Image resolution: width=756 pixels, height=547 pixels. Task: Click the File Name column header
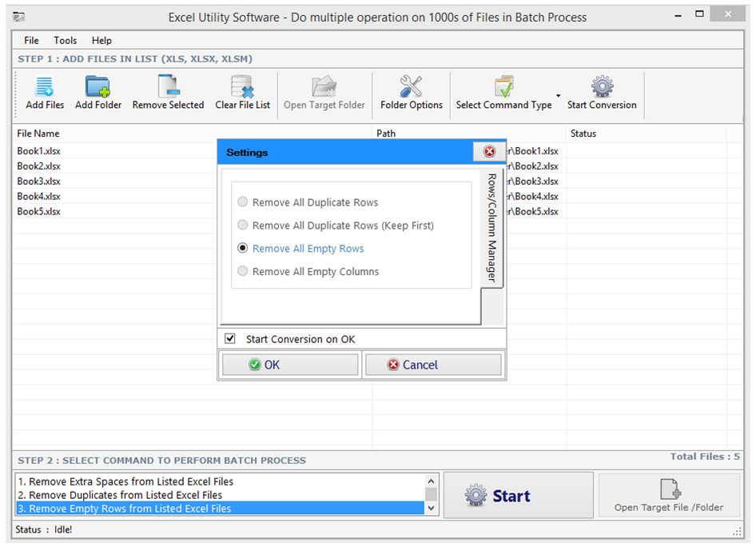pyautogui.click(x=192, y=134)
